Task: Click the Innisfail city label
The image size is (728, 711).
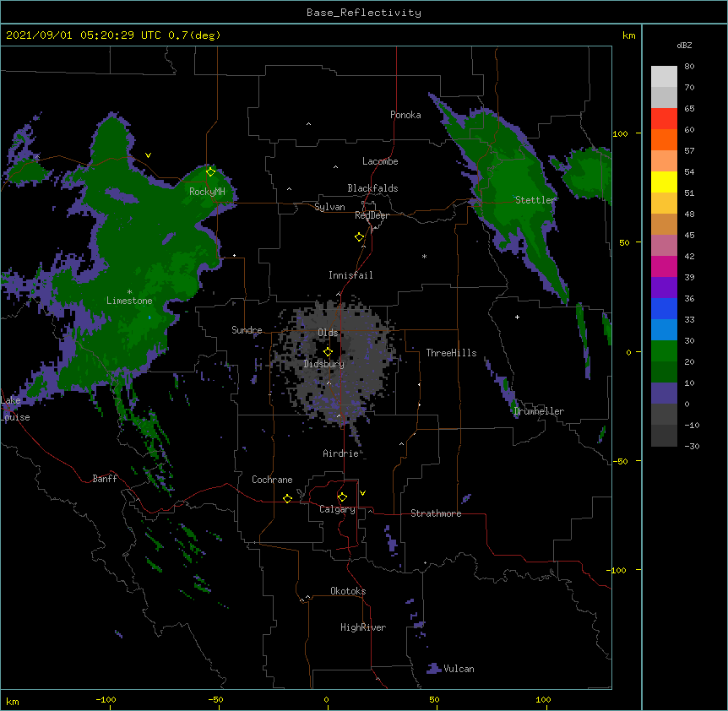Action: [x=350, y=275]
